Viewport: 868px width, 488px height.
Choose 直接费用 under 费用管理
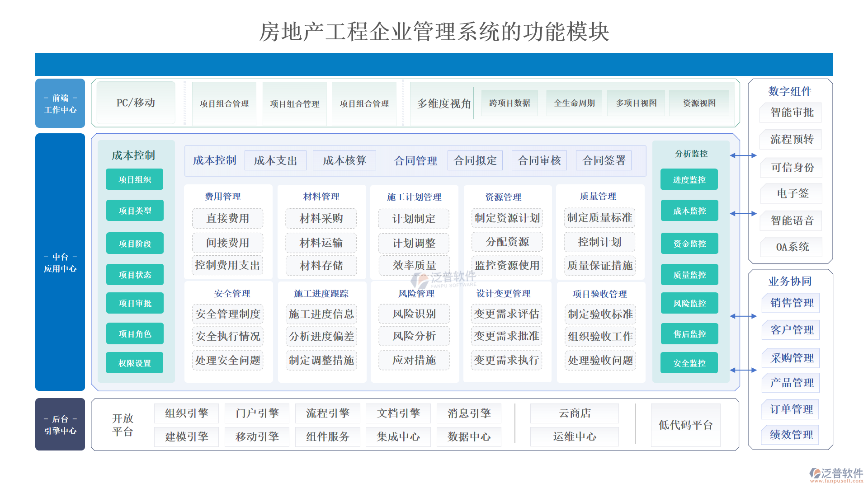[227, 218]
